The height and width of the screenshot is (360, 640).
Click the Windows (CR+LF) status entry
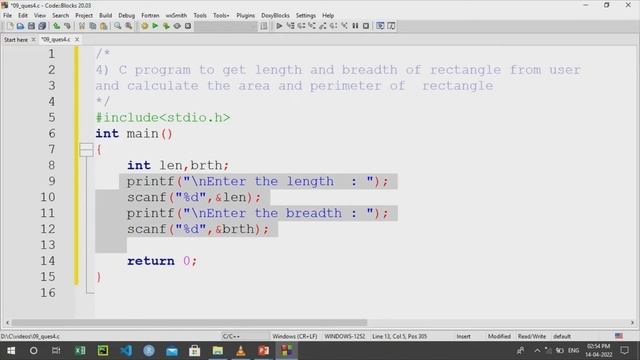click(x=295, y=336)
